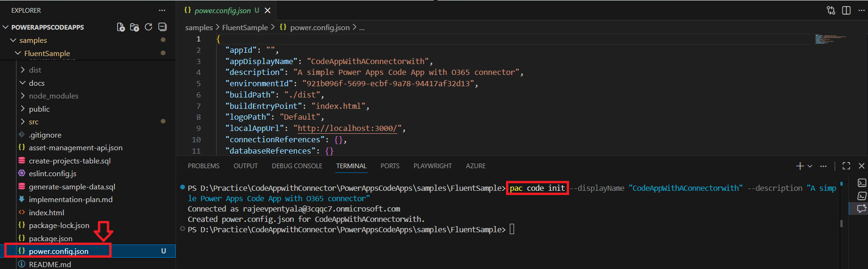Switch to the PROBLEMS tab
The height and width of the screenshot is (269, 868).
point(203,166)
